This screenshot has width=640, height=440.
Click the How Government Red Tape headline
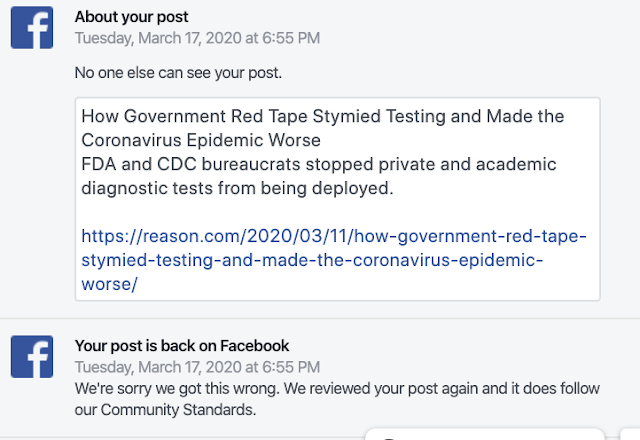[x=323, y=116]
